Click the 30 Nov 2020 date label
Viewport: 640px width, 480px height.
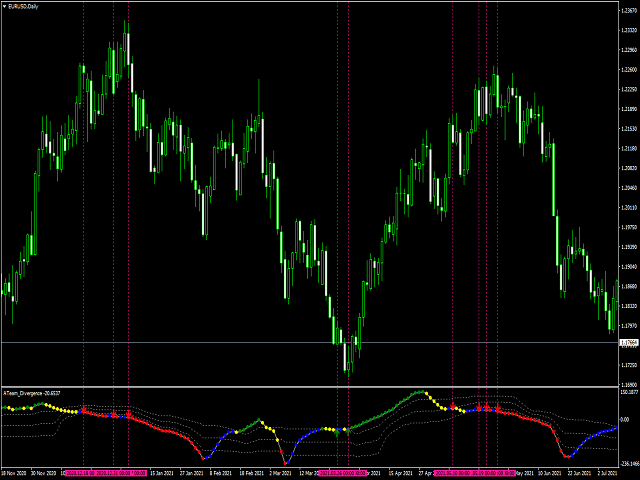tap(43, 473)
